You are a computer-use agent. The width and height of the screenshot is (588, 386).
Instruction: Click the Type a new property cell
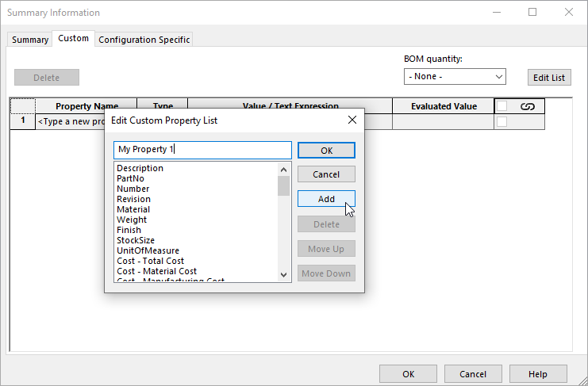coord(71,122)
